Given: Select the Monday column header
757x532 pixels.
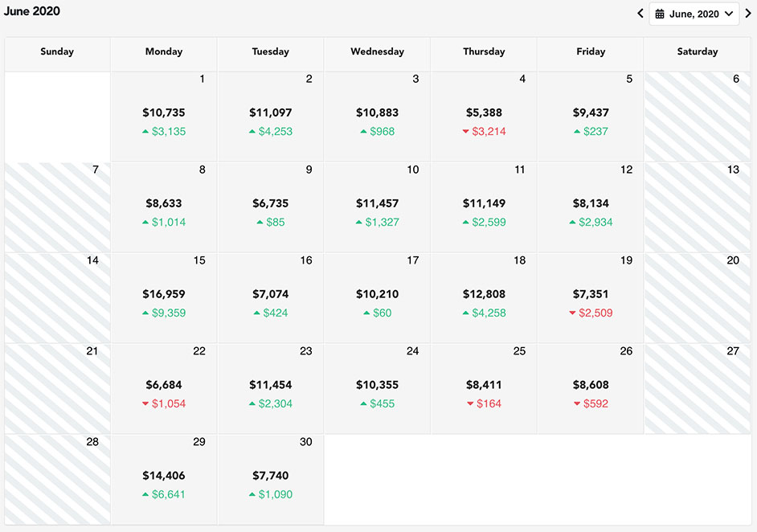Looking at the screenshot, I should [164, 51].
